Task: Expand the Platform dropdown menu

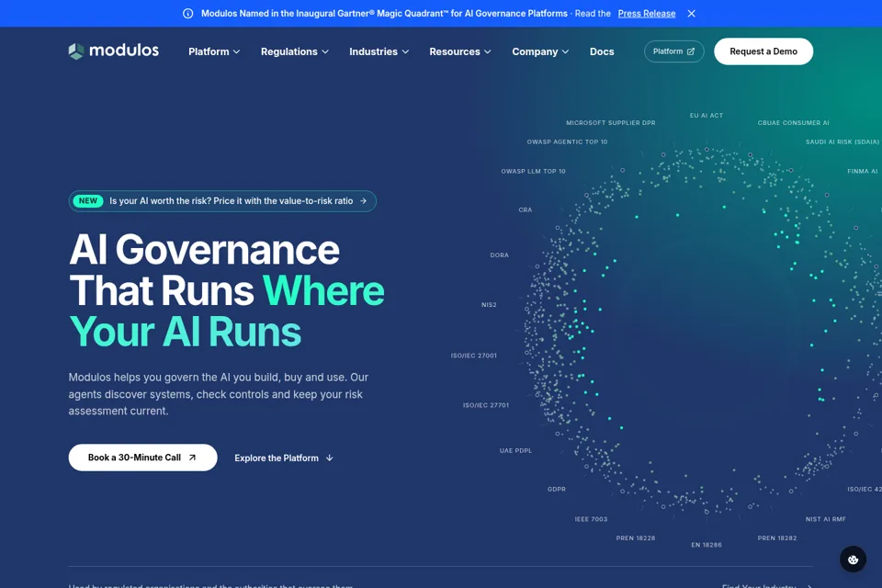Action: click(x=214, y=51)
